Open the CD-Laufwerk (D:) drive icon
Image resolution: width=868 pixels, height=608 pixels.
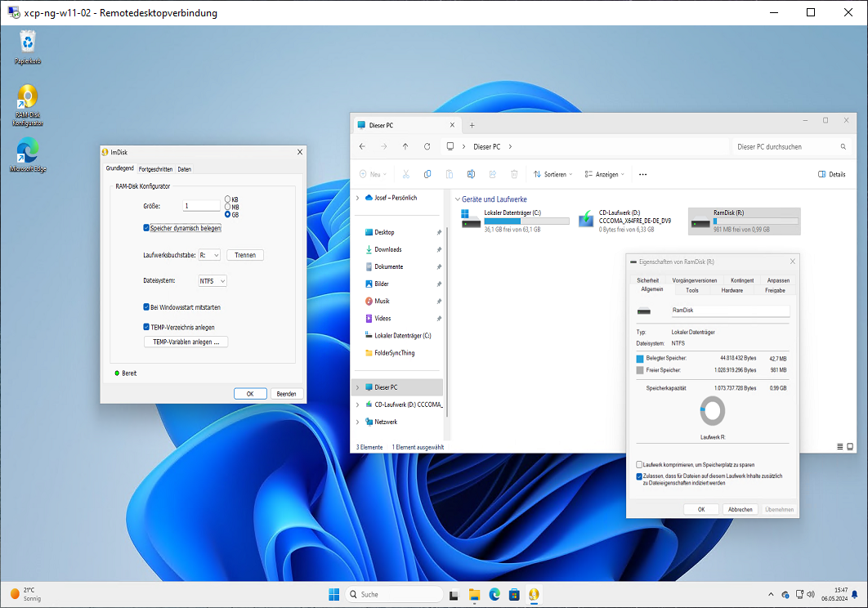click(x=587, y=219)
